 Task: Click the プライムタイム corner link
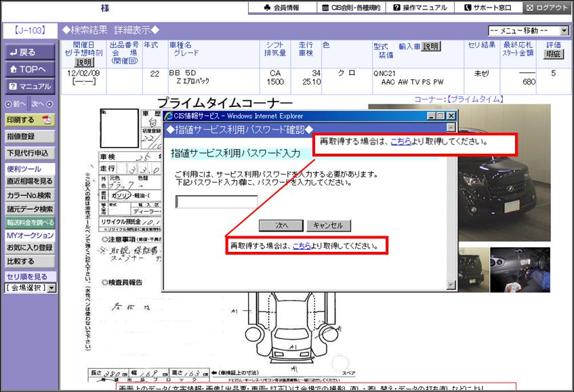[459, 99]
